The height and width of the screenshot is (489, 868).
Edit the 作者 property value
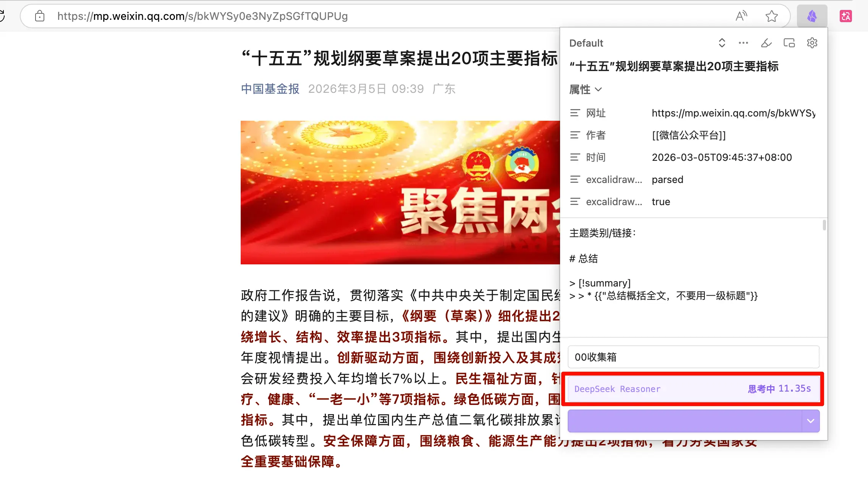click(734, 135)
